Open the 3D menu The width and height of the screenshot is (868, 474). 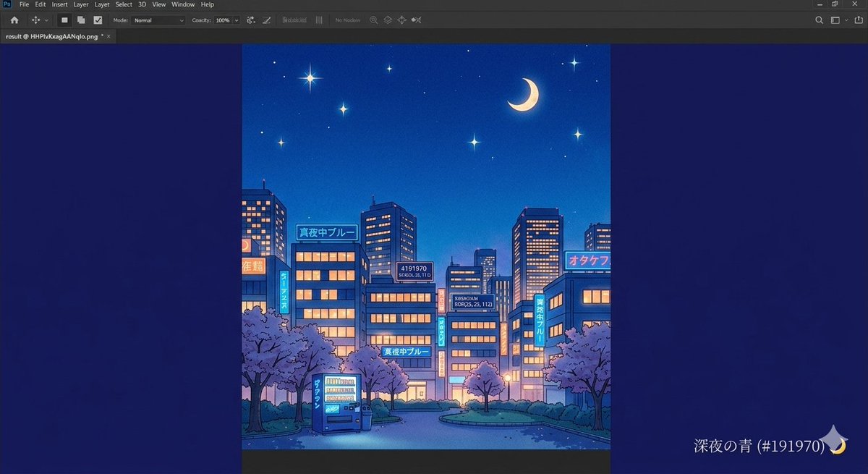coord(142,4)
